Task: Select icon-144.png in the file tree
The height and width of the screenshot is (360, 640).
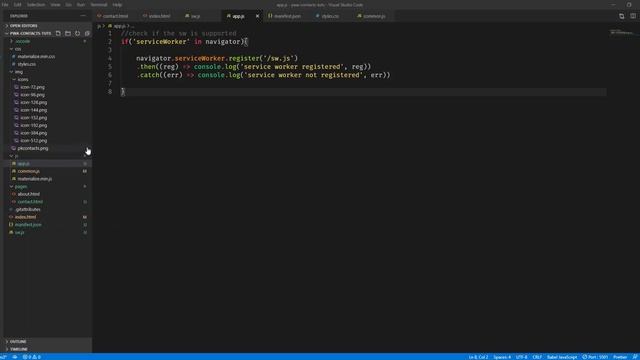Action: click(33, 110)
